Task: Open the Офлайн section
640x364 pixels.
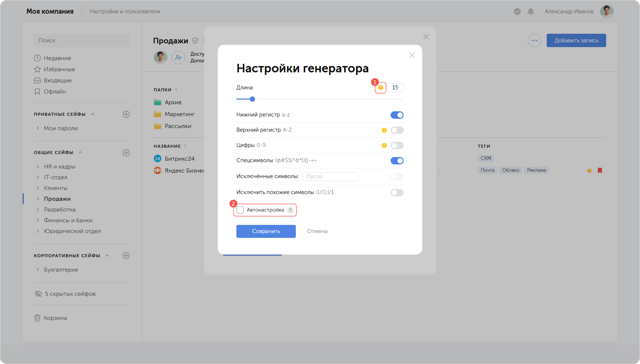Action: point(50,91)
